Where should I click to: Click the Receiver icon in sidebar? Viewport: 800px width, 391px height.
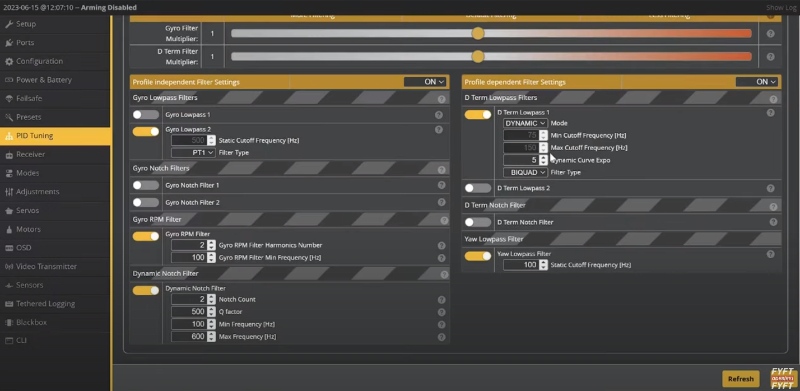pyautogui.click(x=9, y=155)
